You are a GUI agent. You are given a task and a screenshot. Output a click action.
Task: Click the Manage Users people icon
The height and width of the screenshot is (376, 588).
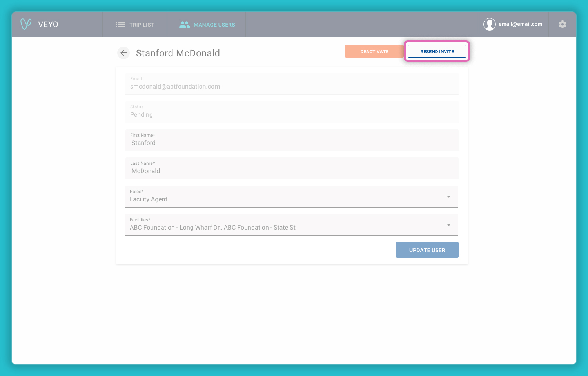coord(185,25)
